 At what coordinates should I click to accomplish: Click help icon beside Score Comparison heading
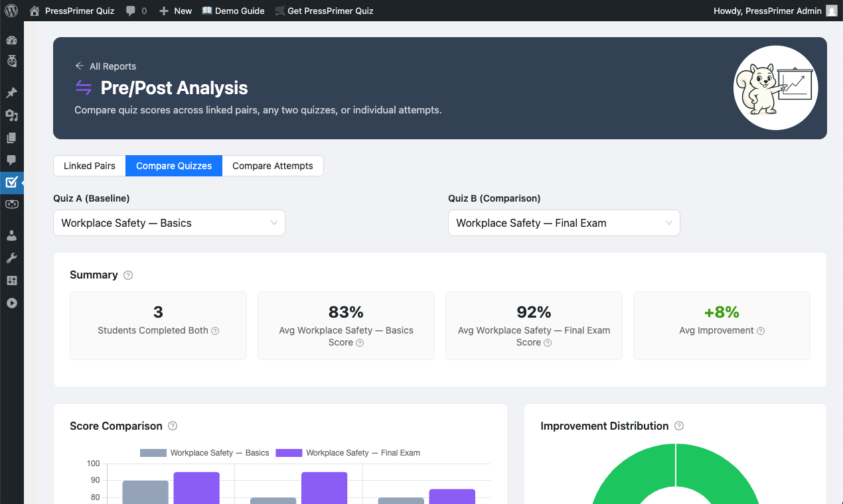point(173,426)
